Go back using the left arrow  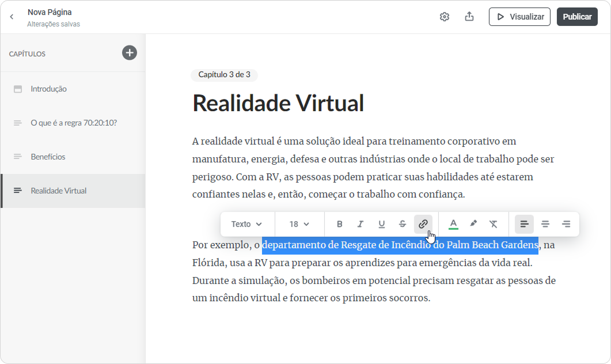(12, 17)
